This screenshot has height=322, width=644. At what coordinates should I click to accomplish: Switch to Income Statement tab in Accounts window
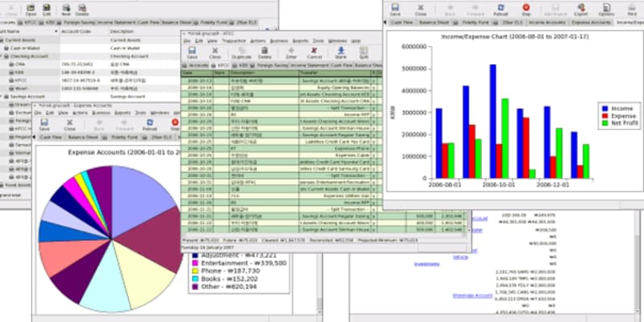(117, 23)
